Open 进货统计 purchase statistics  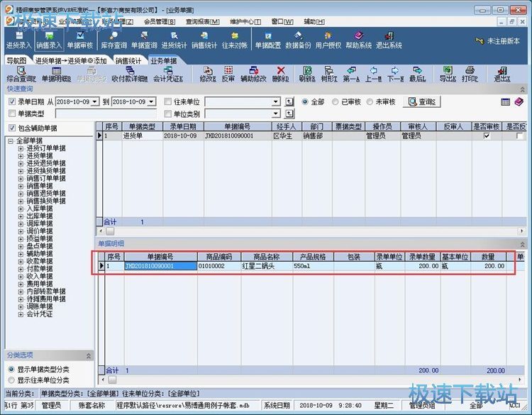click(x=174, y=40)
